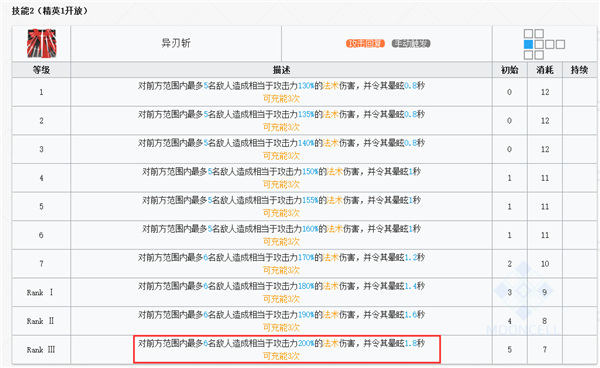Image resolution: width=600 pixels, height=368 pixels.
Task: Select the skill name 异刃斩
Action: click(x=176, y=43)
